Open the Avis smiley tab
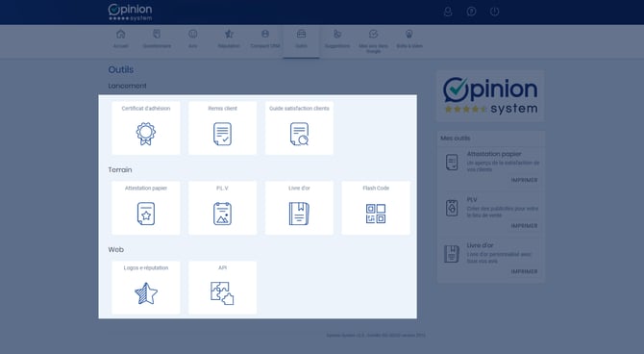Viewport: 644px width, 354px height. [x=192, y=39]
